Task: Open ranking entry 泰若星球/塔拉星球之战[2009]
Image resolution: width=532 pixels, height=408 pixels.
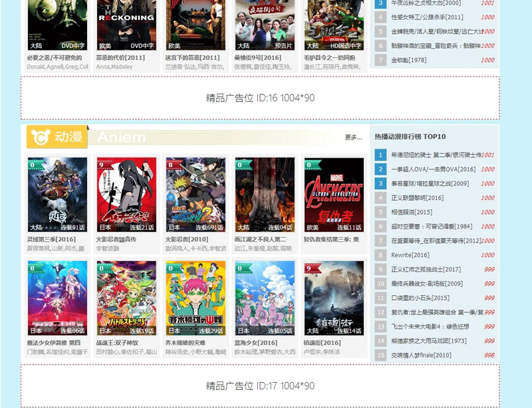Action: click(430, 183)
